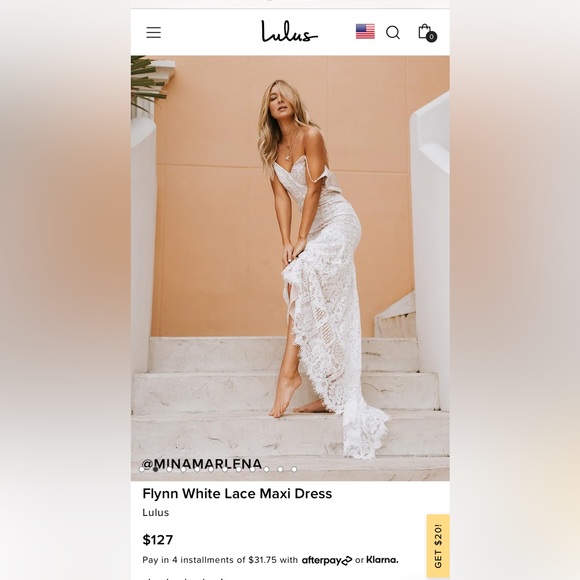This screenshot has height=580, width=580.
Task: Select the US flag country icon
Action: pyautogui.click(x=365, y=31)
